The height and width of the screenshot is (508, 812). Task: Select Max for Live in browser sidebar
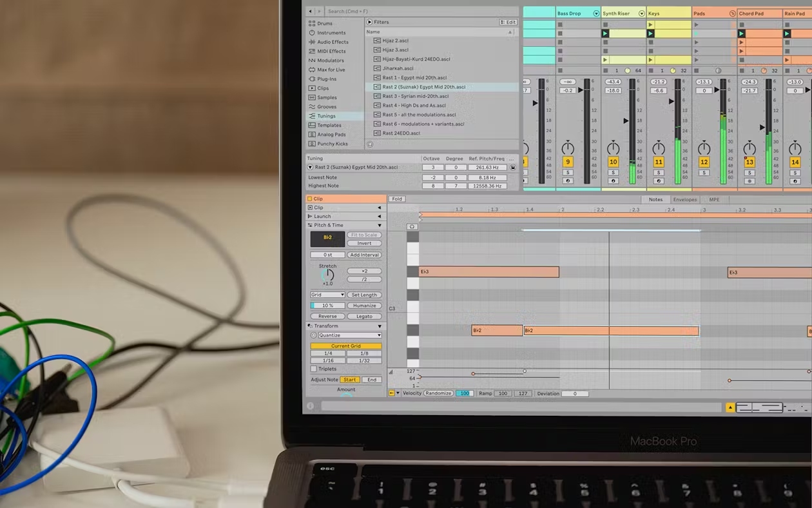(x=331, y=70)
